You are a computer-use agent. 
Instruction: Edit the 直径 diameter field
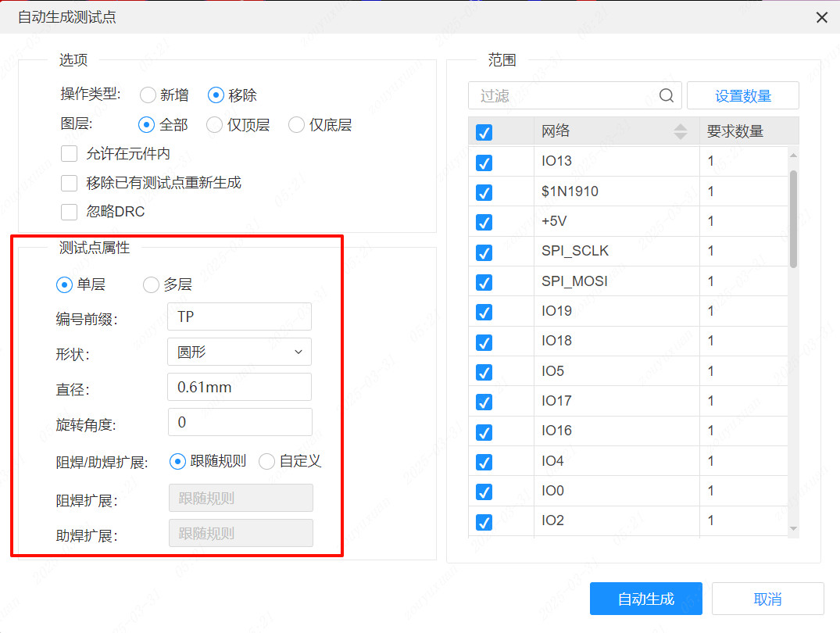239,387
